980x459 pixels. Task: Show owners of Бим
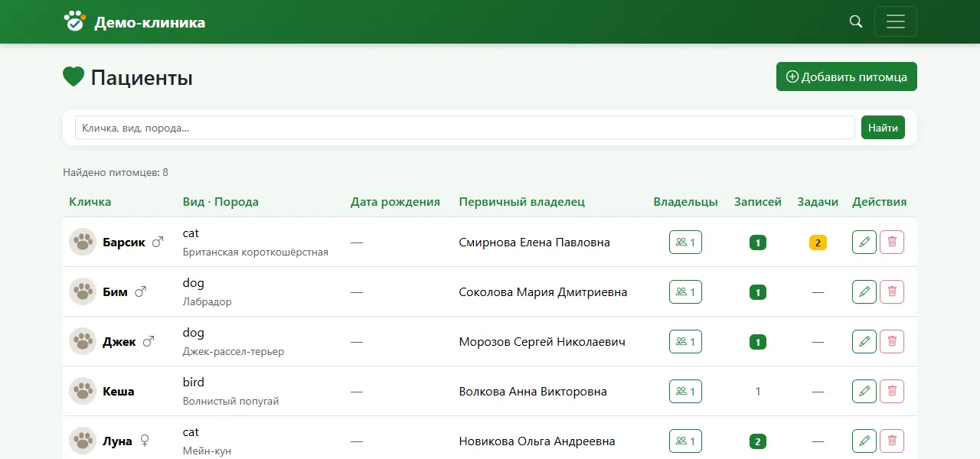(685, 291)
